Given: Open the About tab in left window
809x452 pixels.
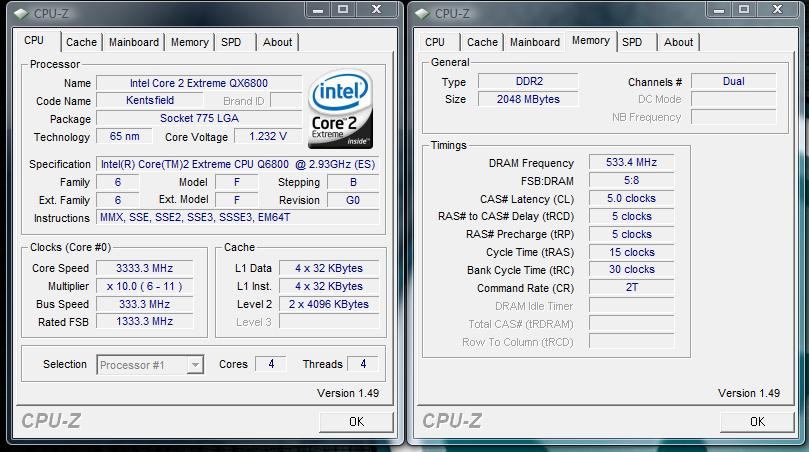Looking at the screenshot, I should tap(278, 42).
